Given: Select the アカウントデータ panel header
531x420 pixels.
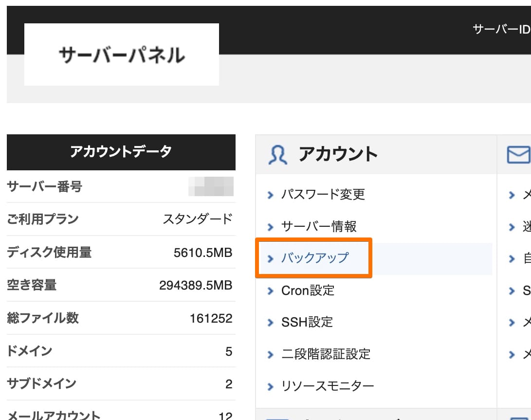Looking at the screenshot, I should pos(121,152).
